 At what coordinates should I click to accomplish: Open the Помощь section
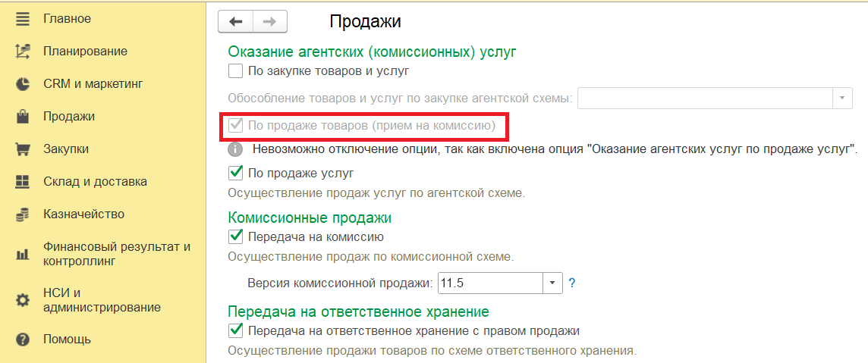coord(67,340)
